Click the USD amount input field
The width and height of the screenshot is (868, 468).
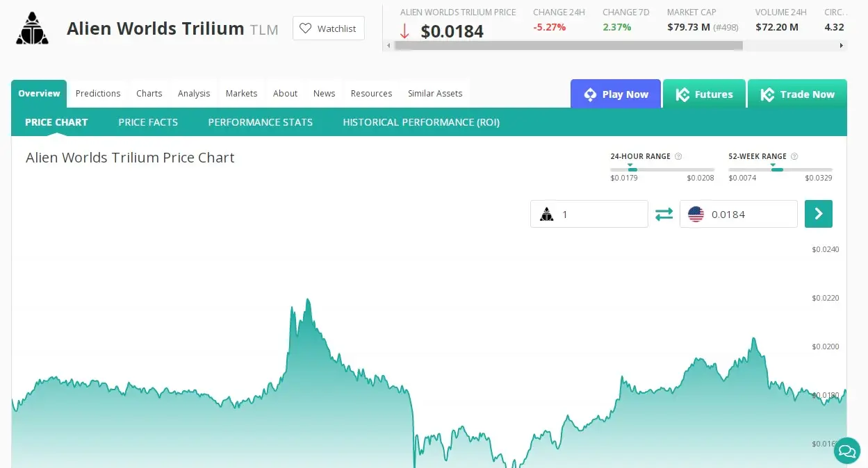pos(739,214)
